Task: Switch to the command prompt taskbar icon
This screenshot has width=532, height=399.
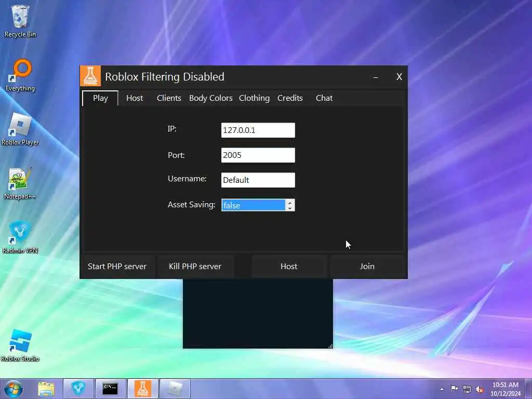Action: tap(110, 389)
